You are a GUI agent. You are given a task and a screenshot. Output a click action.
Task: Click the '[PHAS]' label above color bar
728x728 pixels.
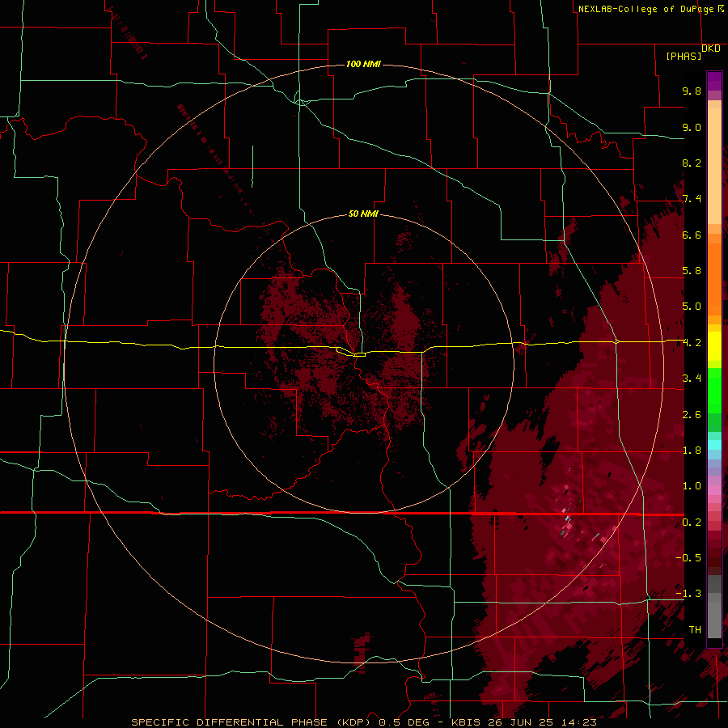pos(684,56)
